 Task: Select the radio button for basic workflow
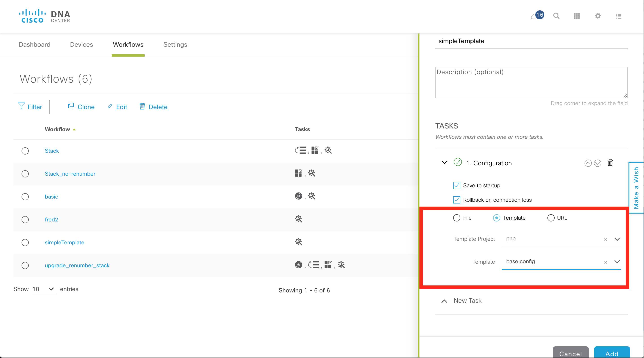click(x=25, y=197)
